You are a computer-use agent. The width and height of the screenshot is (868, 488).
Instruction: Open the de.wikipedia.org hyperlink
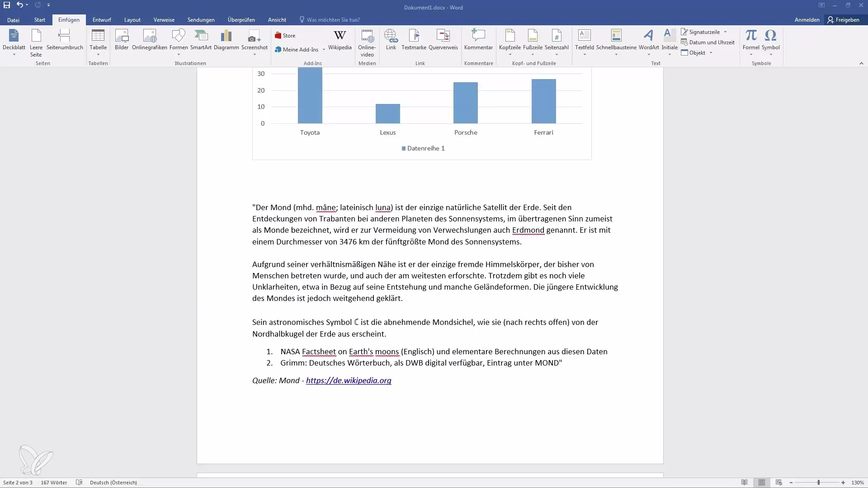[x=349, y=380]
